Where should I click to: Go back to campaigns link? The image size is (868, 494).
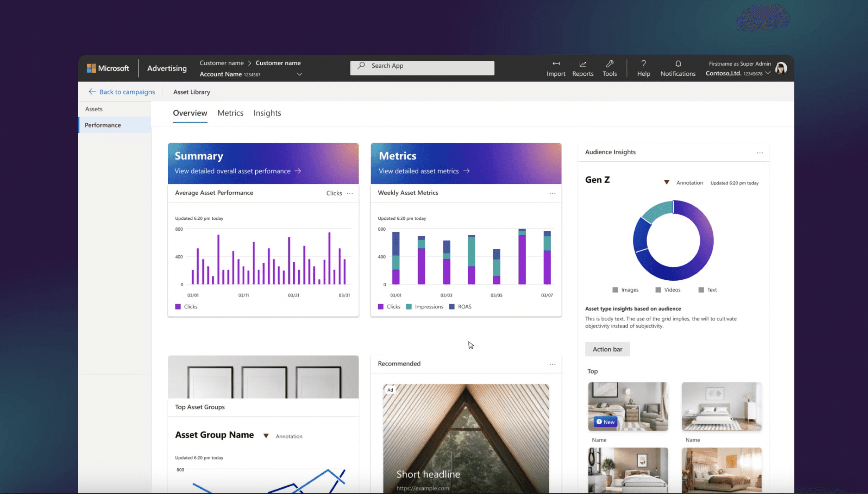(122, 92)
